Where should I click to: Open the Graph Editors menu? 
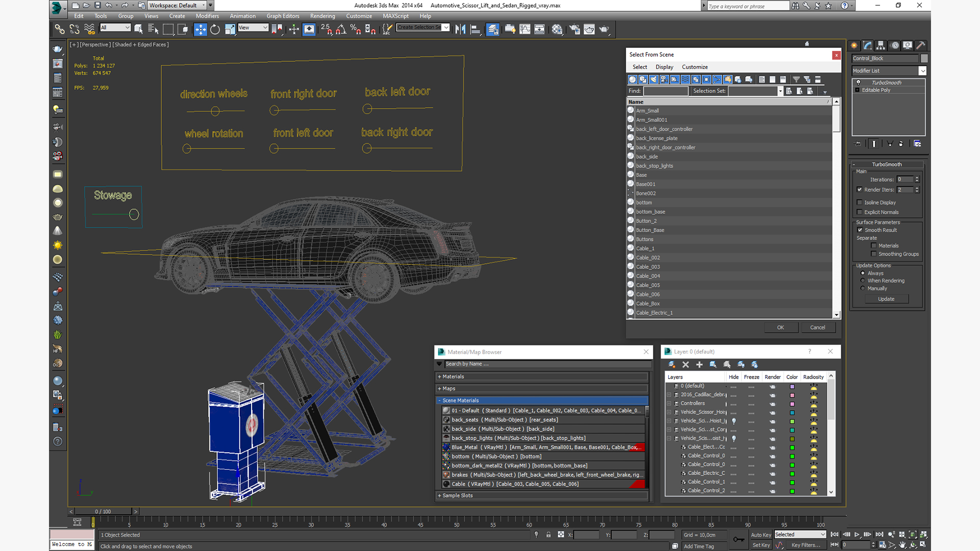[283, 16]
